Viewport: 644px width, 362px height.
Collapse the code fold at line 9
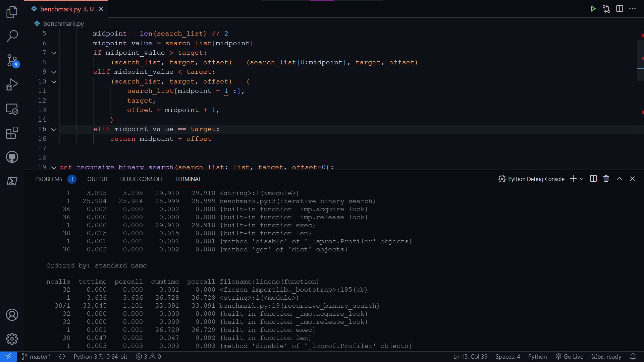[x=54, y=72]
